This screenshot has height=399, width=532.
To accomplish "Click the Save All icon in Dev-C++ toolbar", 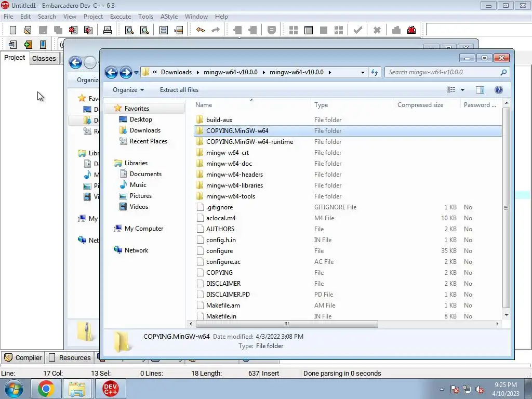I will (58, 30).
